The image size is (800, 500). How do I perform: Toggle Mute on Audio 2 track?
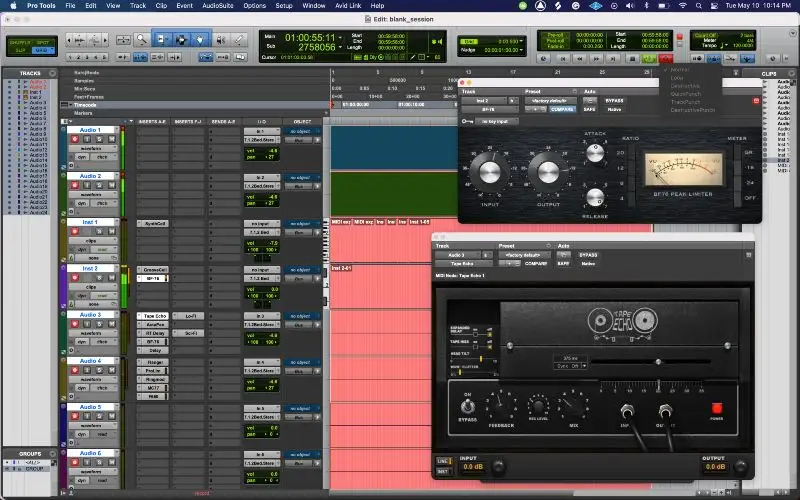tap(111, 185)
